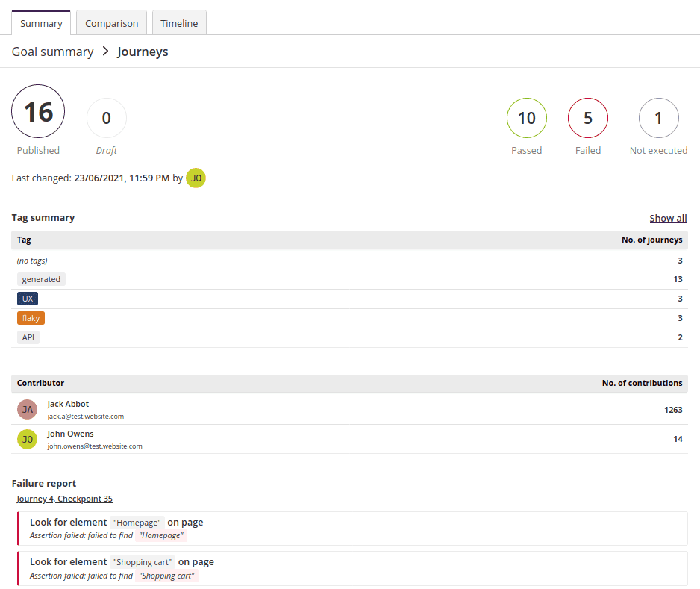Select the Draft count circle
Screen dimensions: 700x589
pos(106,118)
